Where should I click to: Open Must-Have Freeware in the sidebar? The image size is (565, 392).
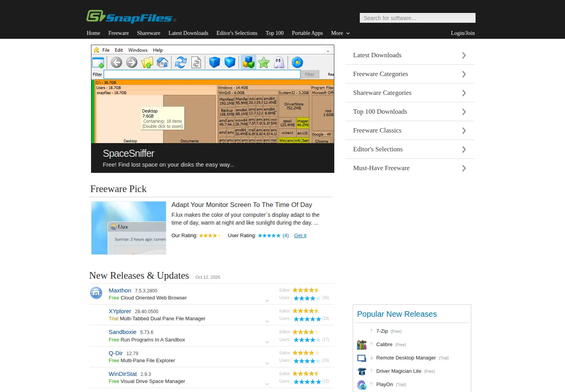[410, 168]
